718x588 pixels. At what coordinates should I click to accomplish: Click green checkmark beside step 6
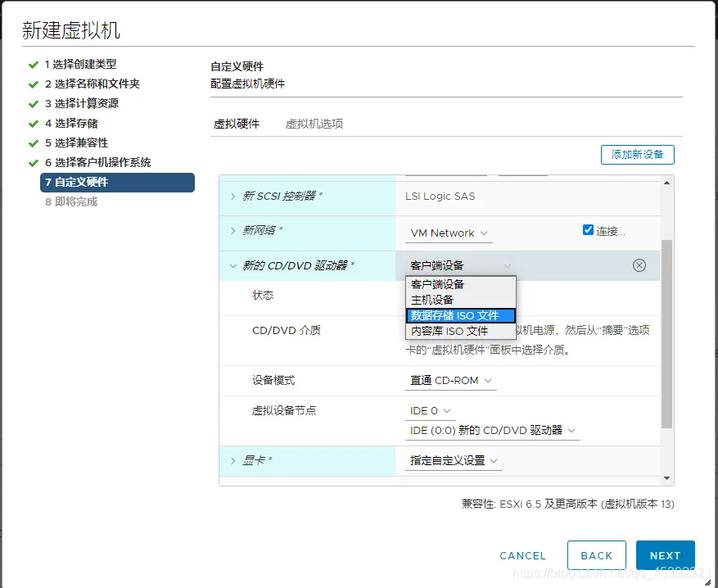point(33,163)
